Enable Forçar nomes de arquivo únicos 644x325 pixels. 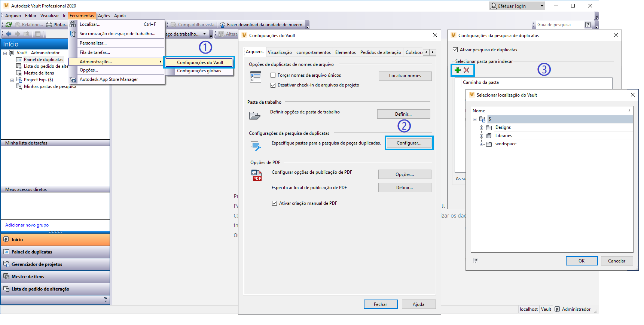pyautogui.click(x=273, y=75)
